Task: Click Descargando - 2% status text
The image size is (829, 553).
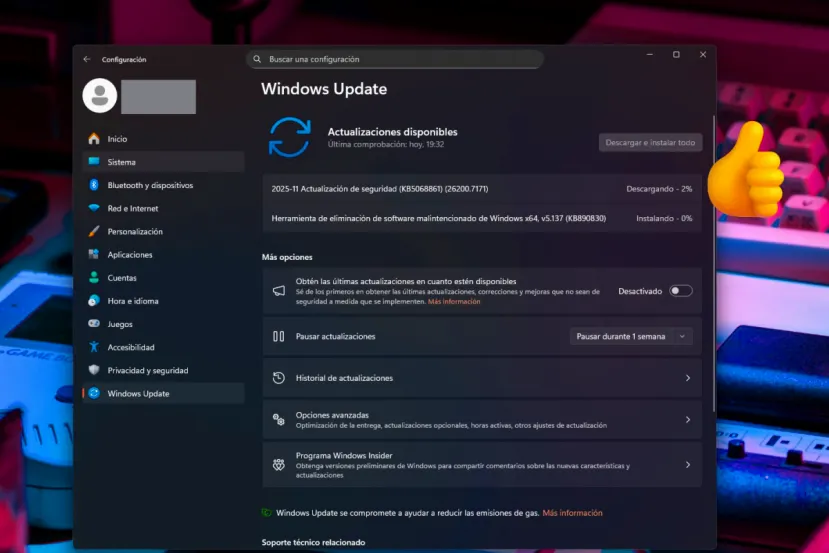Action: coord(659,189)
